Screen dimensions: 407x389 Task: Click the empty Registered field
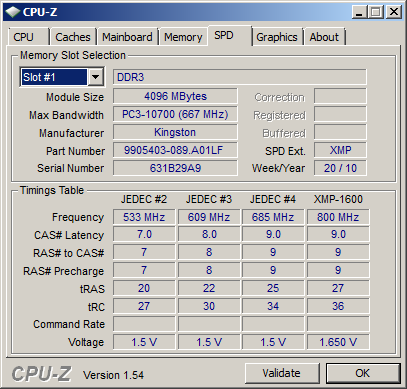[340, 114]
